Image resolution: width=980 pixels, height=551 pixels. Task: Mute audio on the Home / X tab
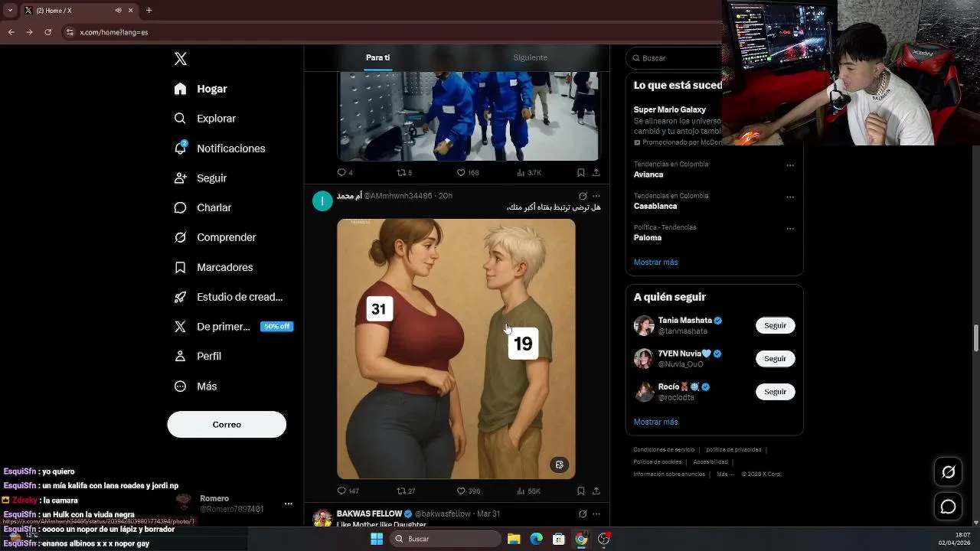click(x=118, y=10)
